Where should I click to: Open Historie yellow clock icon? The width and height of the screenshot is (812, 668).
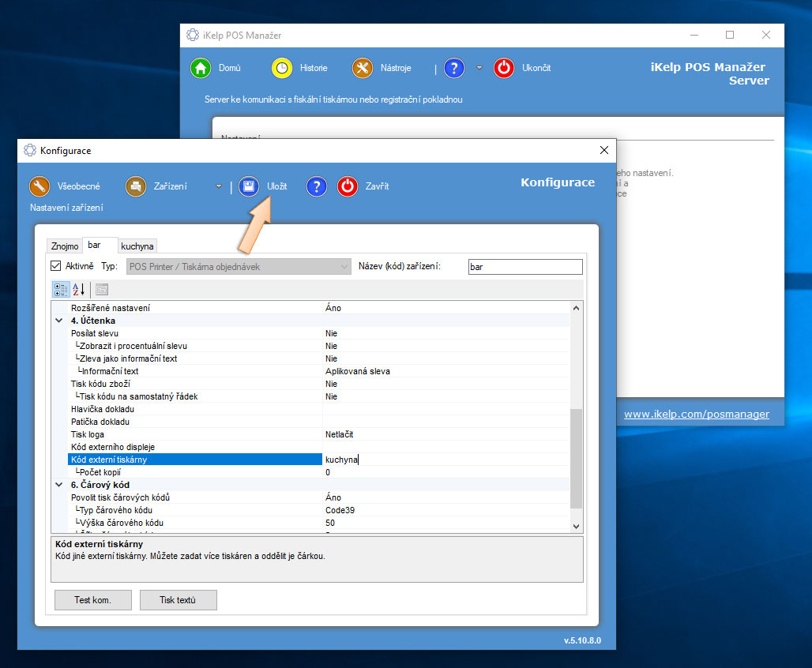282,68
